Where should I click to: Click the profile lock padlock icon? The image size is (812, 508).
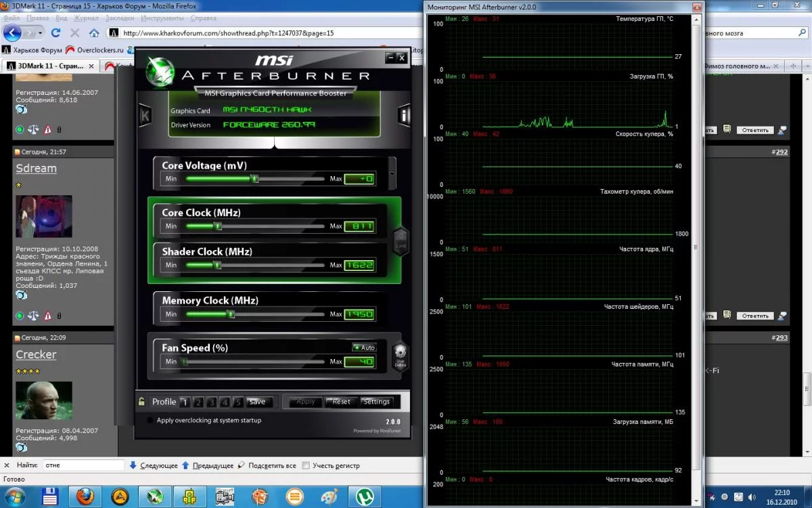coord(141,402)
